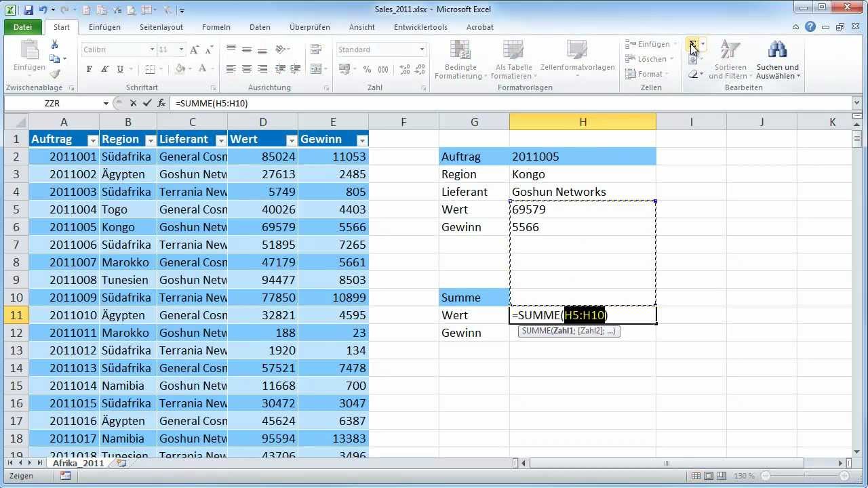
Task: Switch to the Seitenlayout ribbon tab
Action: [x=161, y=27]
